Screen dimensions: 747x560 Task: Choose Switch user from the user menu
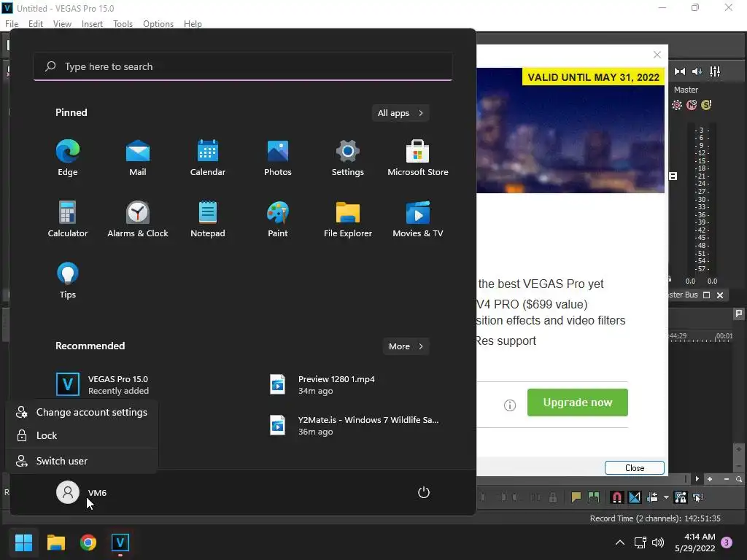[x=82, y=461]
